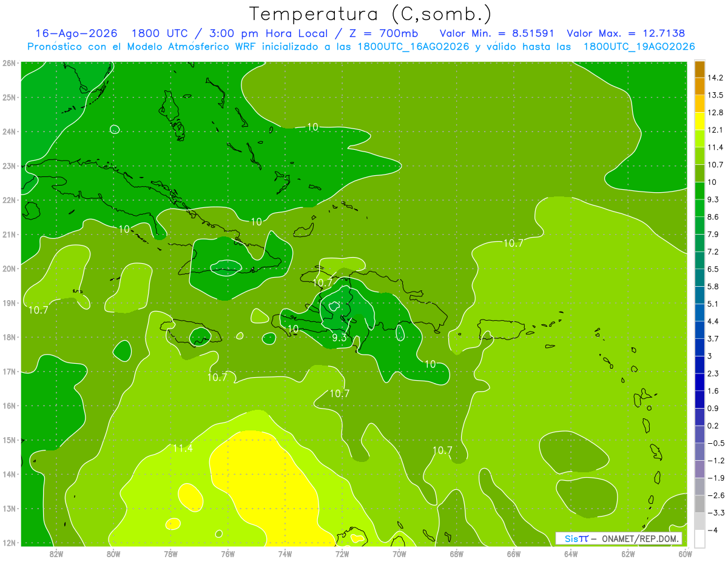
Task: Click the legend value -0.5
Action: point(715,443)
